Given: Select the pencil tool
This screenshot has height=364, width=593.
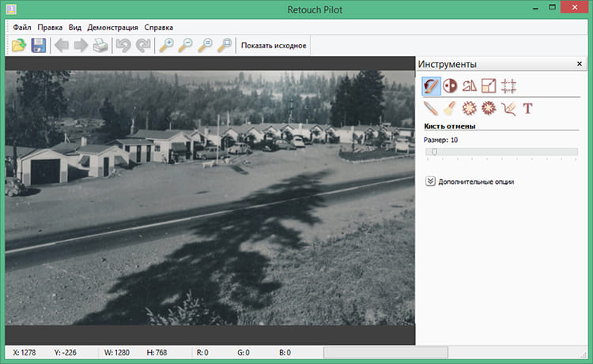Looking at the screenshot, I should (432, 109).
